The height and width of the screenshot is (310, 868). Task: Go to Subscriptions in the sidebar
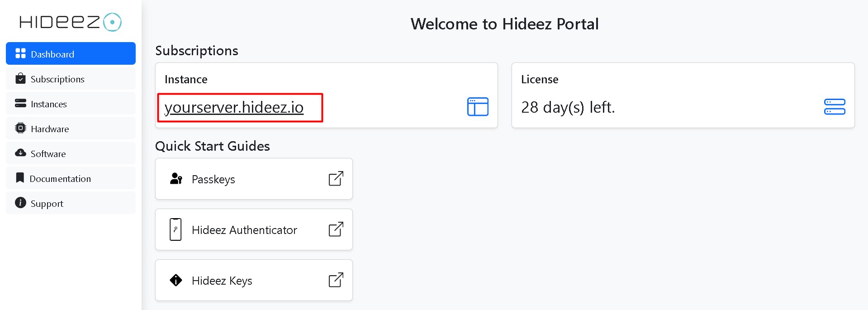click(x=57, y=79)
